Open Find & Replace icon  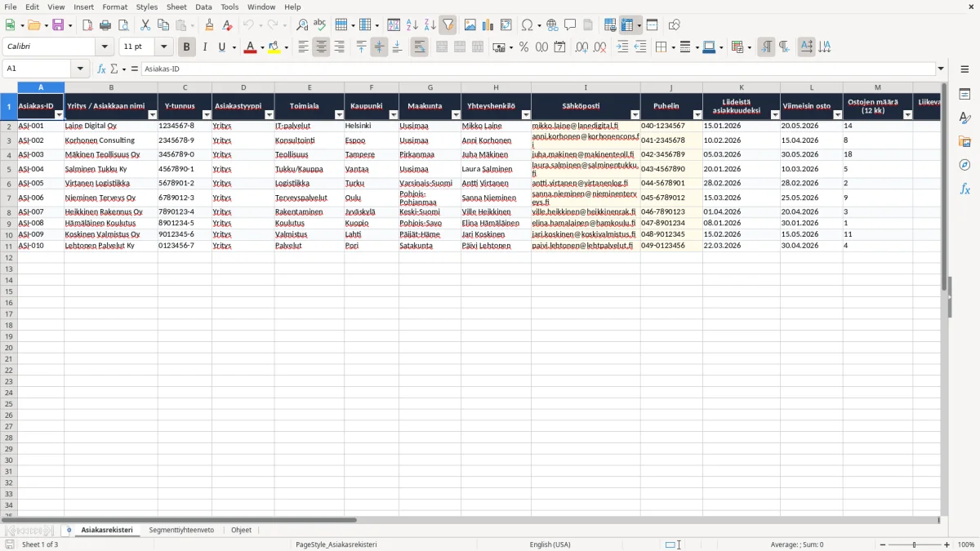click(x=302, y=25)
